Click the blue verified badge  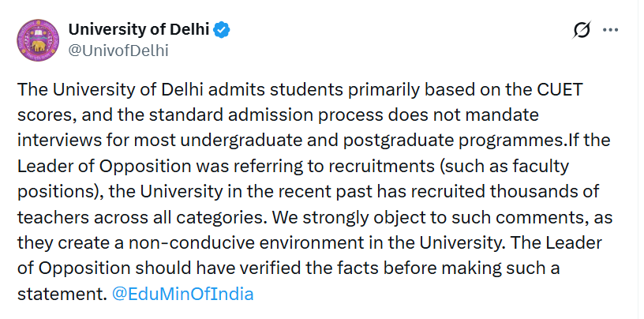[223, 31]
